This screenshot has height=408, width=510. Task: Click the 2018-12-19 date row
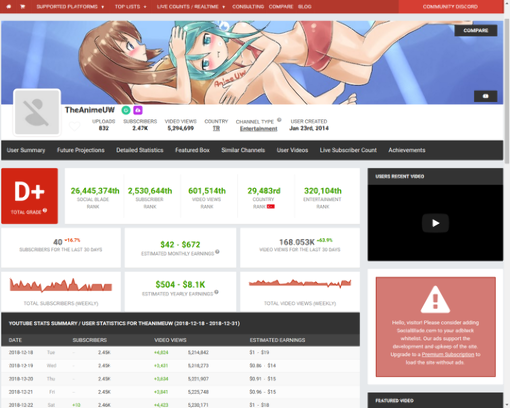[180, 366]
